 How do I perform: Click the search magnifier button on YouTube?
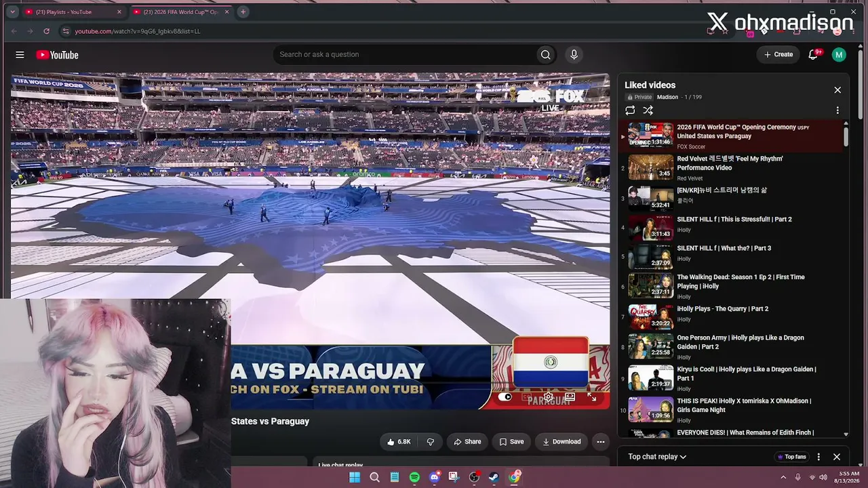(x=545, y=55)
